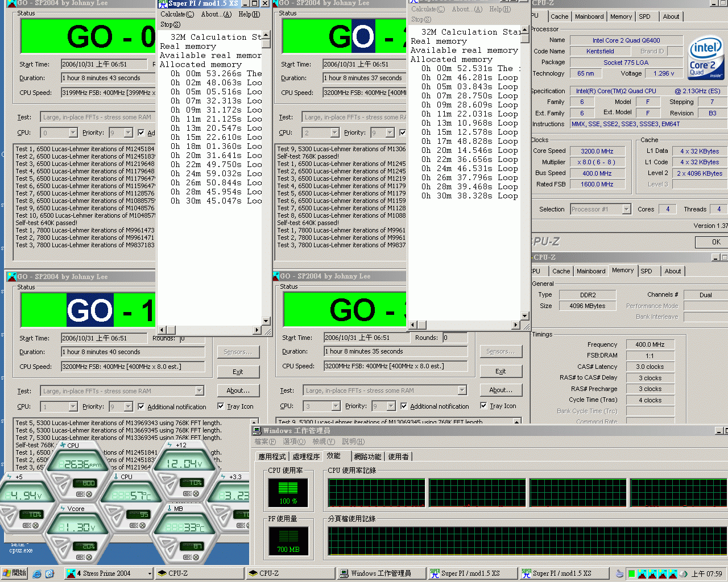Launch Outlook Express from quick launch
The width and height of the screenshot is (728, 582).
(49, 573)
